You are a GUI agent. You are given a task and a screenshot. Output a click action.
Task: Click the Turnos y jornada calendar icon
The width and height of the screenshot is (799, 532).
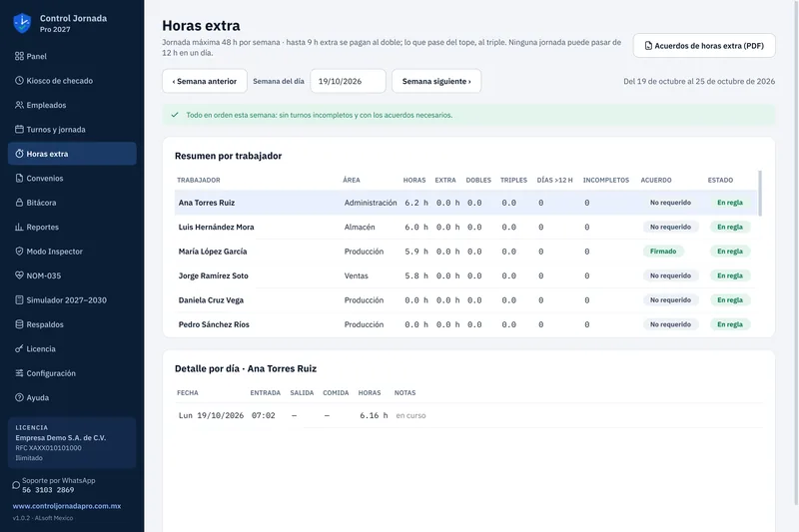point(19,130)
